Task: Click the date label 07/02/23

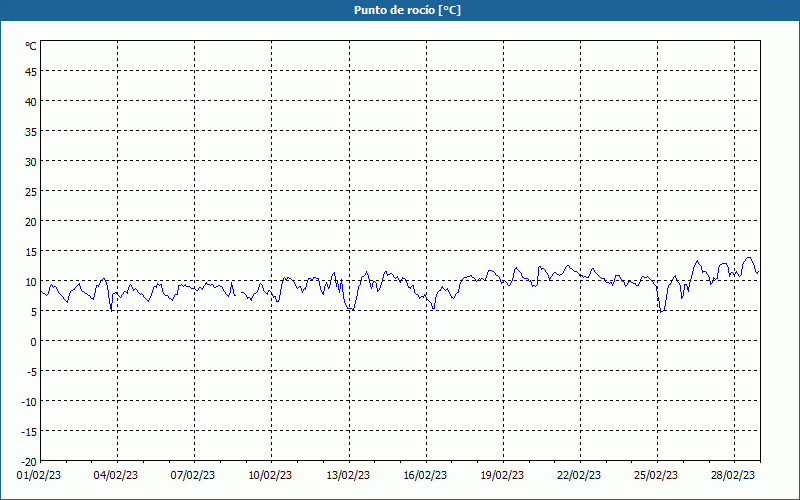Action: click(193, 476)
